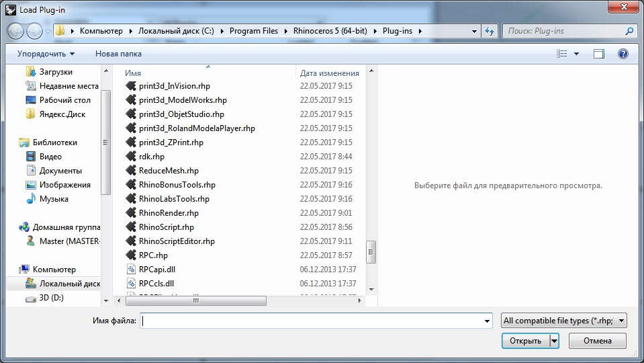Open the Изображения library
This screenshot has height=363, width=644.
click(58, 185)
